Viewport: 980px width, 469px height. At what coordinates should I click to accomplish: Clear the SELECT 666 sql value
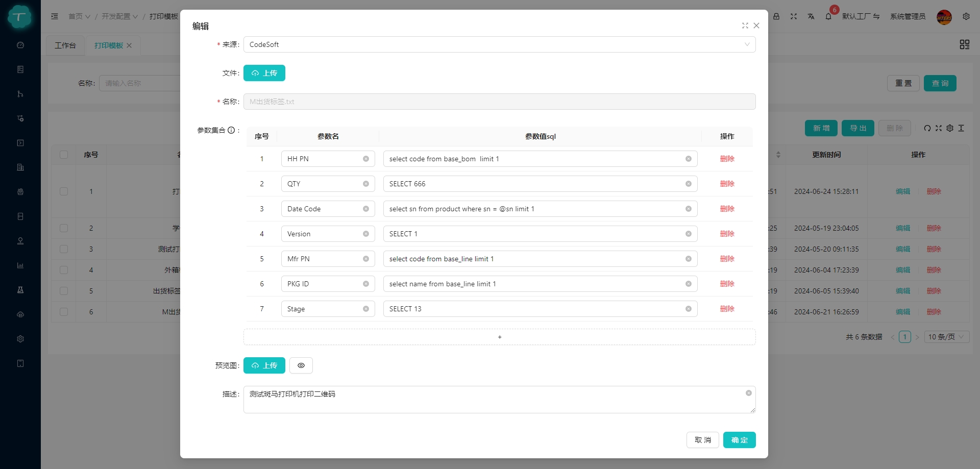(689, 184)
